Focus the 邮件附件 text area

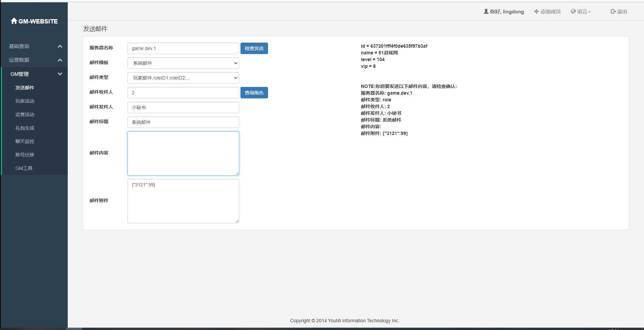(x=183, y=201)
